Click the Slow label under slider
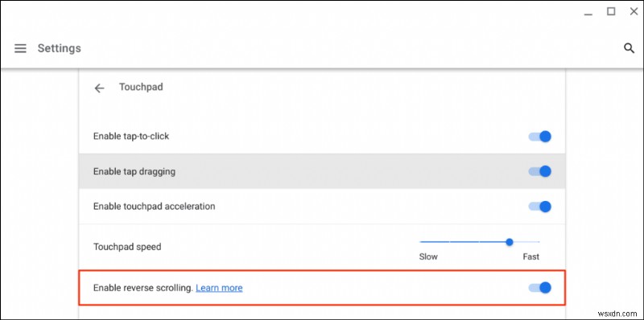 428,256
